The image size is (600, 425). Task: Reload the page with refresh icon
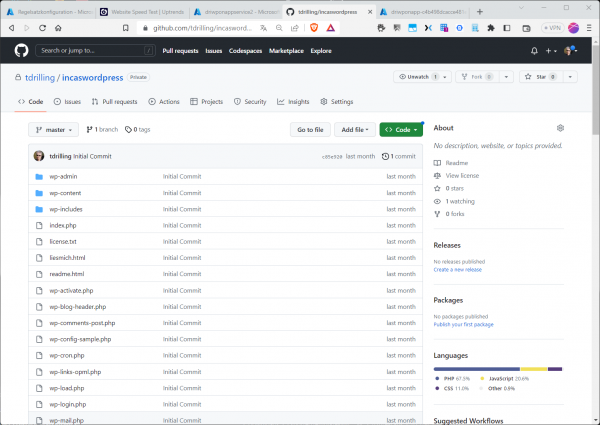pyautogui.click(x=42, y=28)
